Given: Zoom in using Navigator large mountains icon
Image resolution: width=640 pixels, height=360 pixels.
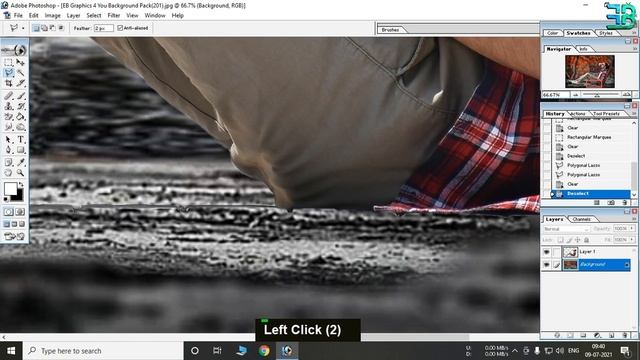Looking at the screenshot, I should coord(626,95).
